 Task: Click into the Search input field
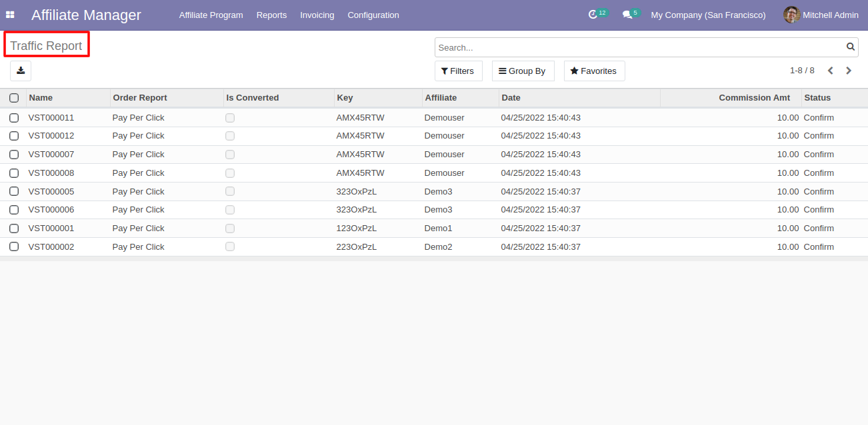click(x=637, y=47)
